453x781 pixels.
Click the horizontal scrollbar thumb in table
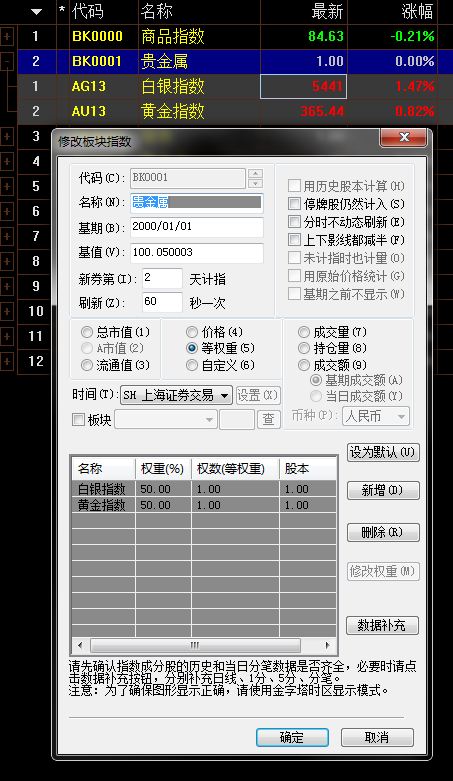(x=195, y=645)
